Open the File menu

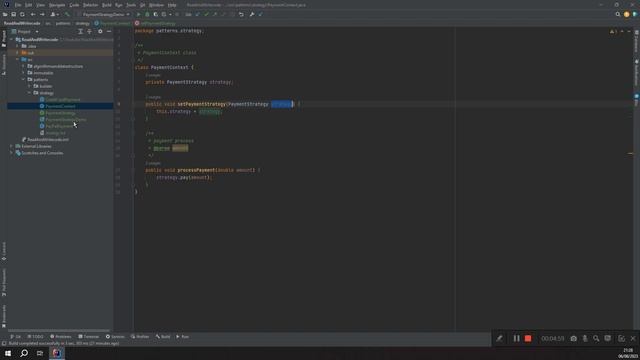pyautogui.click(x=18, y=5)
